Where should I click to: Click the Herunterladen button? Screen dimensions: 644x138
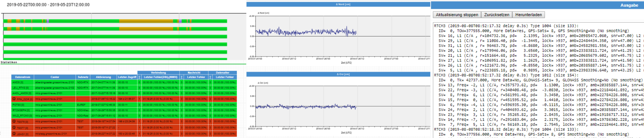528,15
